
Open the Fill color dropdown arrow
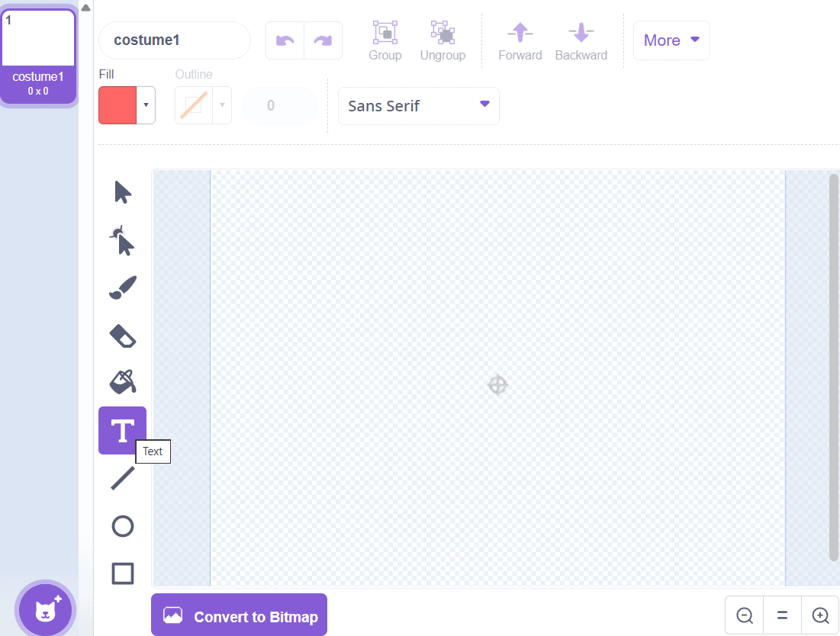[x=146, y=105]
